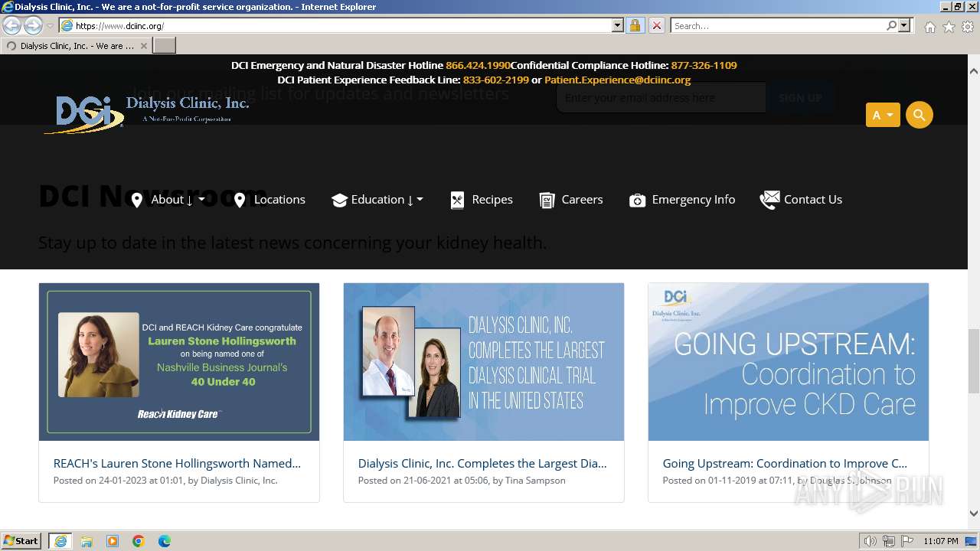Click the Action Center flag tray icon

[907, 541]
